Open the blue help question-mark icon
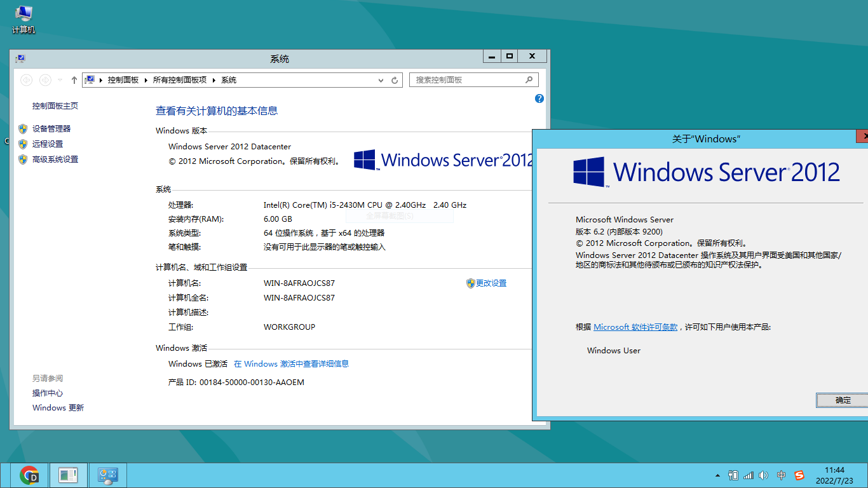This screenshot has width=868, height=488. pos(539,98)
